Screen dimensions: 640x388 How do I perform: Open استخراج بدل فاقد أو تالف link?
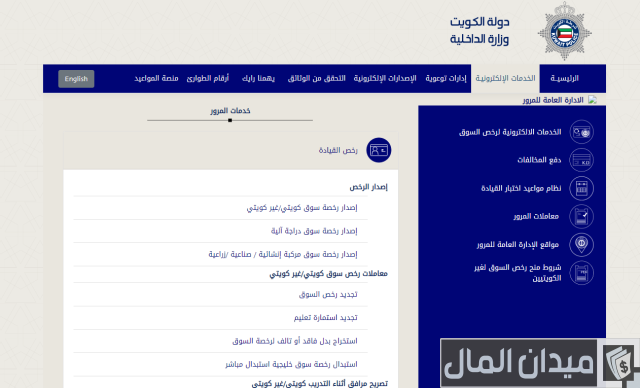(x=295, y=341)
